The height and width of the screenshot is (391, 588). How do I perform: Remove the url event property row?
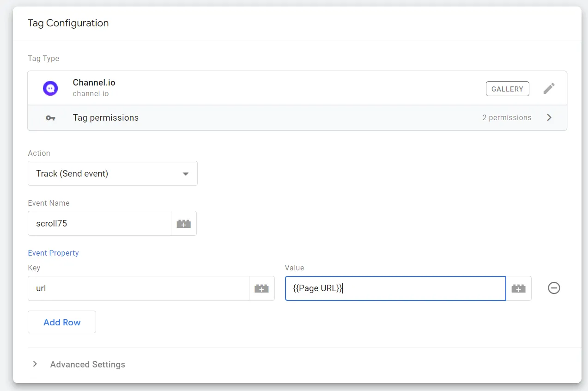[554, 288]
